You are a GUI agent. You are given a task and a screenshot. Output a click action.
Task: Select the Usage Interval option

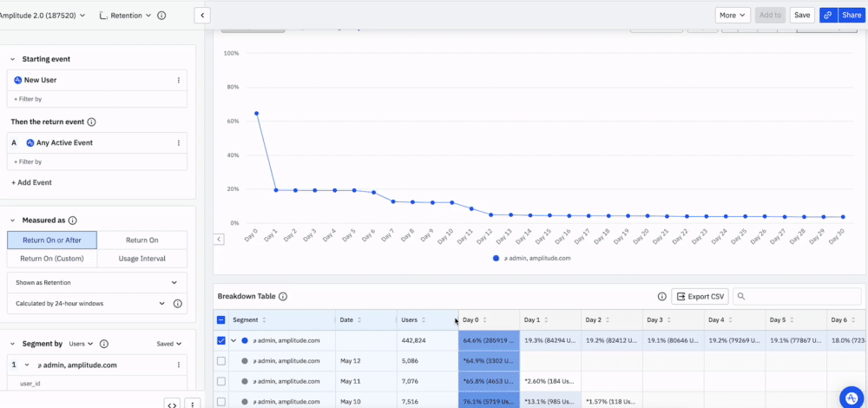pyautogui.click(x=142, y=259)
